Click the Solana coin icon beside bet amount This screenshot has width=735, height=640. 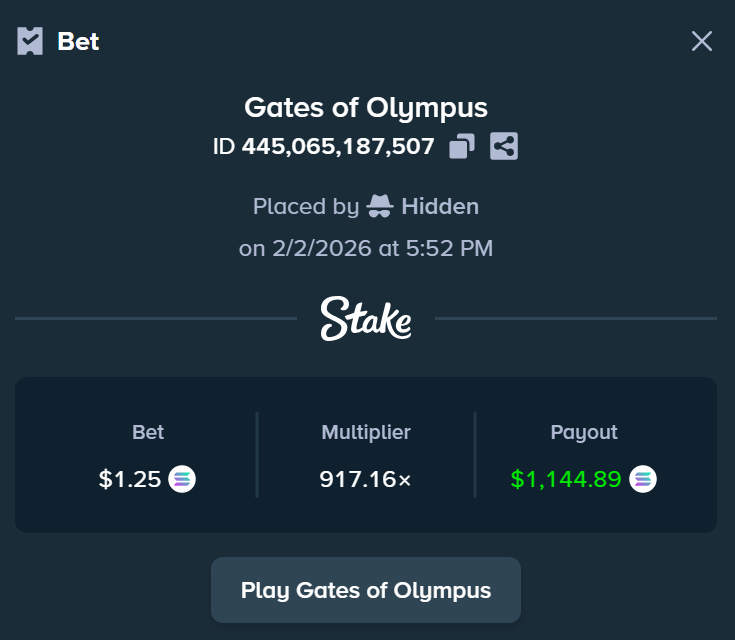182,479
